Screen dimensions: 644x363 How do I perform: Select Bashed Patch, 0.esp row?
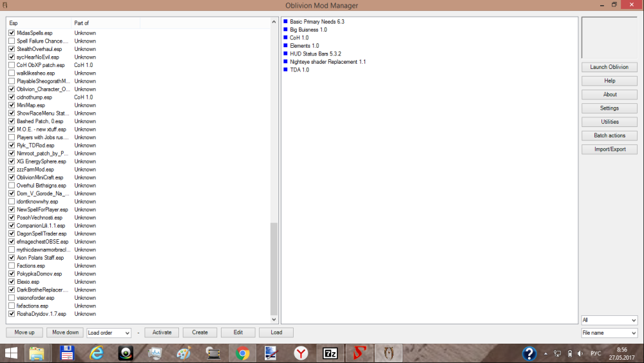point(40,121)
